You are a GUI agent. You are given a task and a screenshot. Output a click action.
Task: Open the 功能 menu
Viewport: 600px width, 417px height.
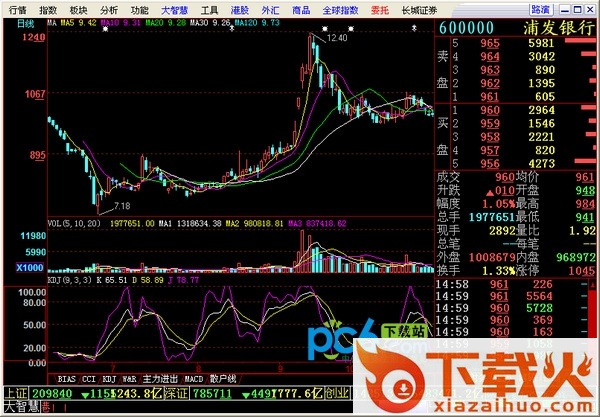140,10
